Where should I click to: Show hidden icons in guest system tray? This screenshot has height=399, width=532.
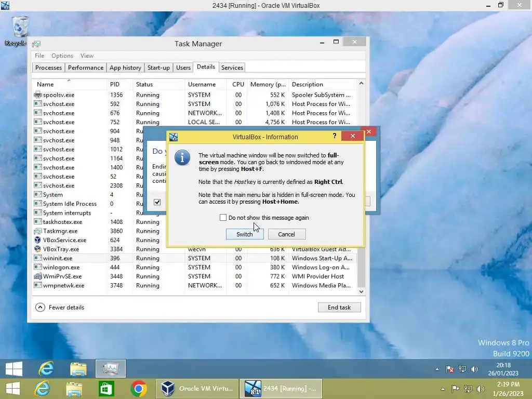437,369
